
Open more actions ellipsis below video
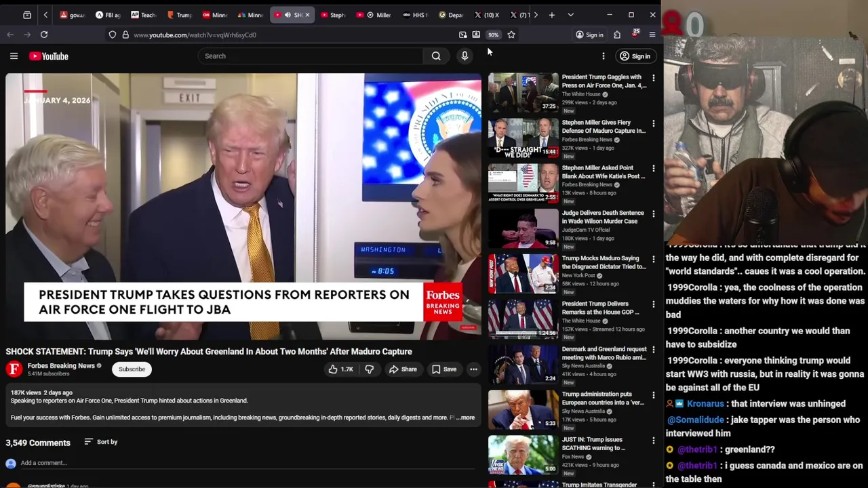473,369
